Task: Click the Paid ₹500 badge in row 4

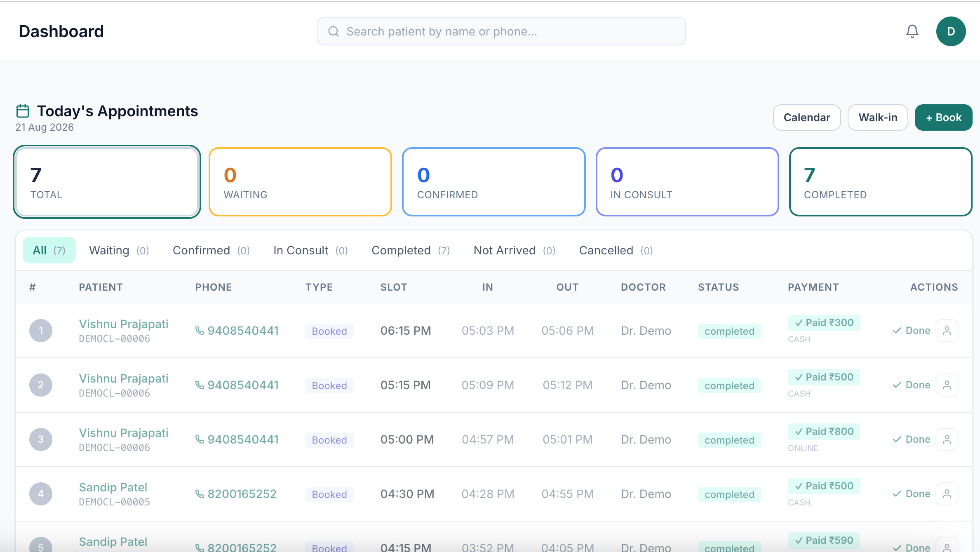Action: click(824, 486)
